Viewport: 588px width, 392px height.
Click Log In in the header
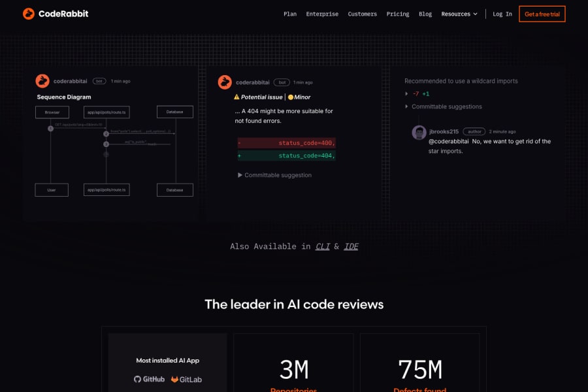coord(502,14)
